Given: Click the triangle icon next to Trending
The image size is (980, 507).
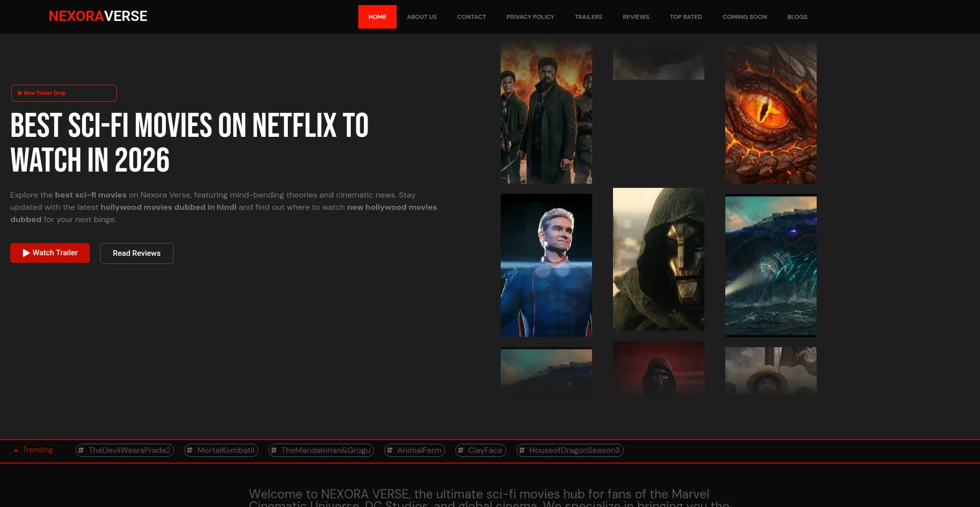Looking at the screenshot, I should point(16,450).
